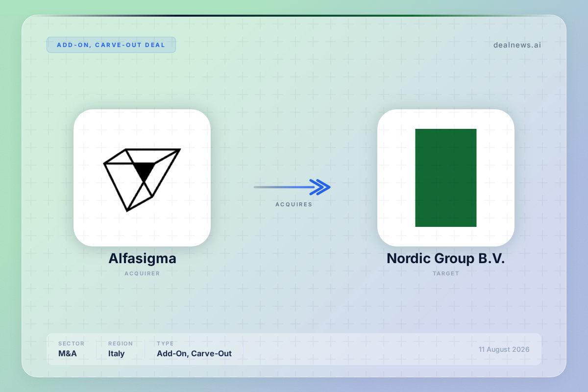Select the ADD-ON, CARVE-OUT DEAL badge
Screen dimensions: 588x392
(111, 45)
